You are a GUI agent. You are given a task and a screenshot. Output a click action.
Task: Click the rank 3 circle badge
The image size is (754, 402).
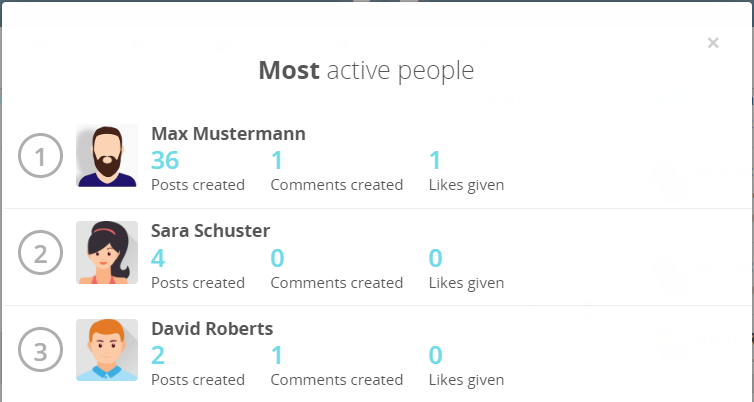pos(41,350)
